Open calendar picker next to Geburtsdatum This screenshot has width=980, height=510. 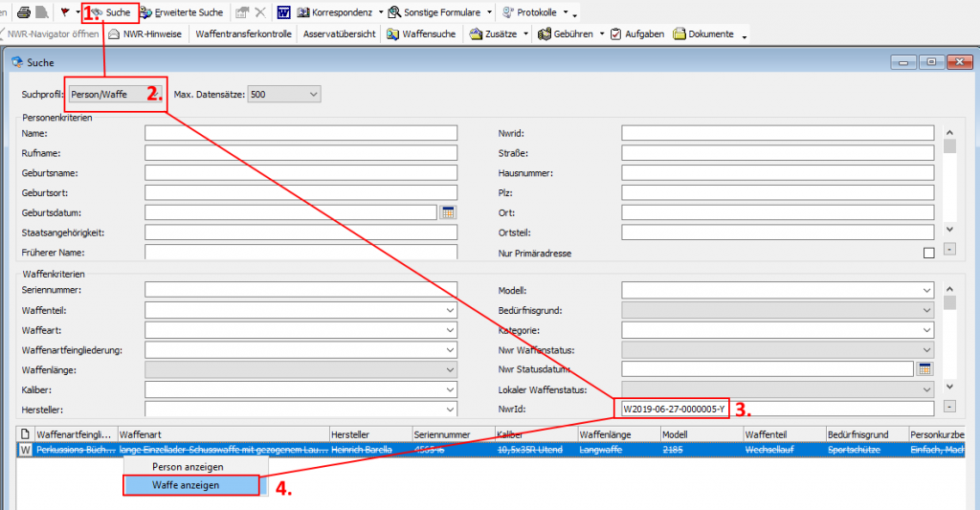(x=447, y=212)
